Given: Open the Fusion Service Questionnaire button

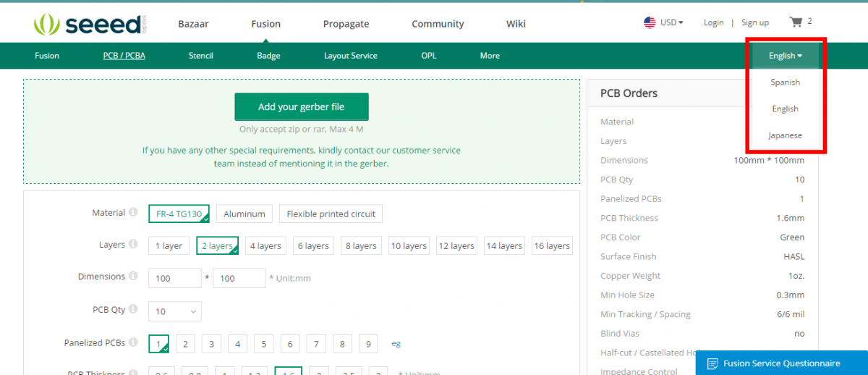Looking at the screenshot, I should click(781, 363).
